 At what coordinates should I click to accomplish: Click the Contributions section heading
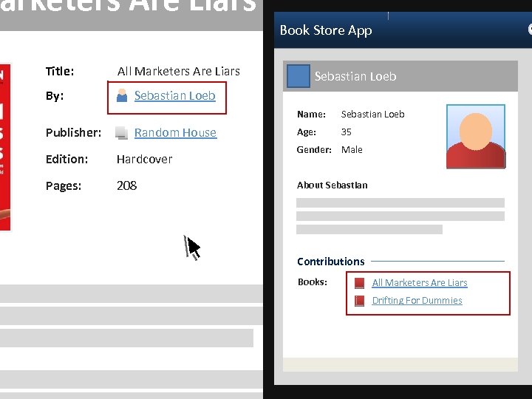pyautogui.click(x=331, y=262)
